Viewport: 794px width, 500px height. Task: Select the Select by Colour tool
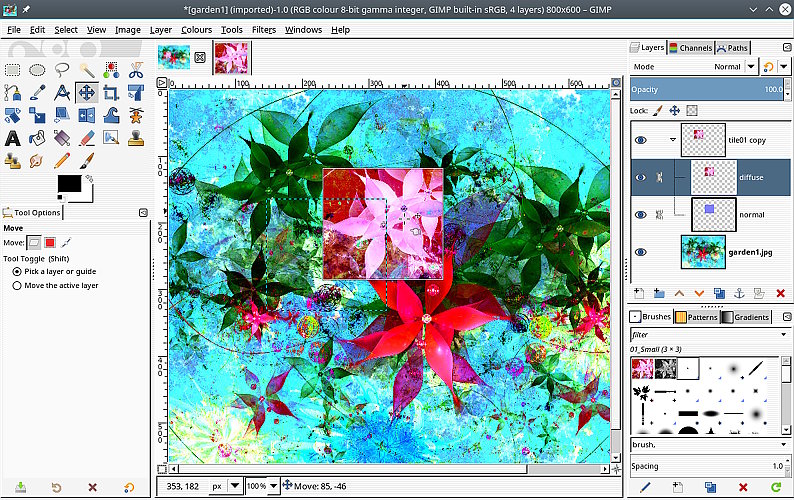[111, 70]
